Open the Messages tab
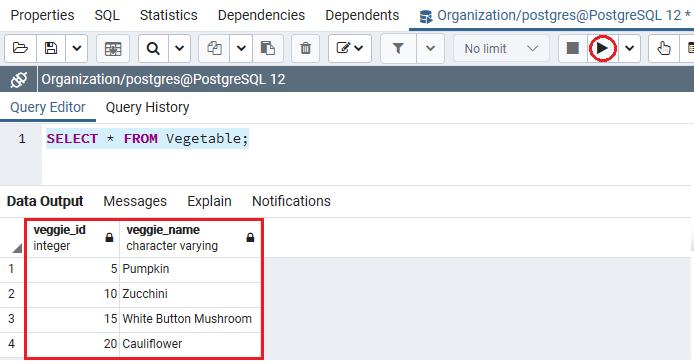694x364 pixels. (135, 201)
